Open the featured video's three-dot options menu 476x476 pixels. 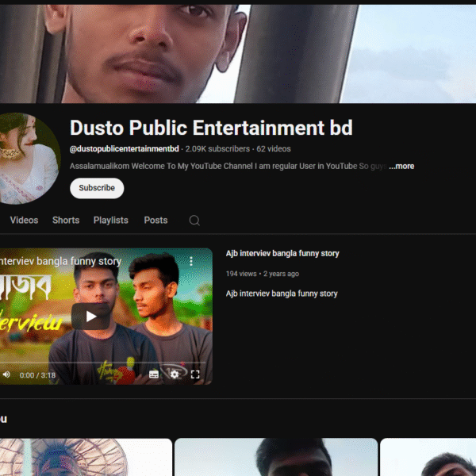coord(191,261)
